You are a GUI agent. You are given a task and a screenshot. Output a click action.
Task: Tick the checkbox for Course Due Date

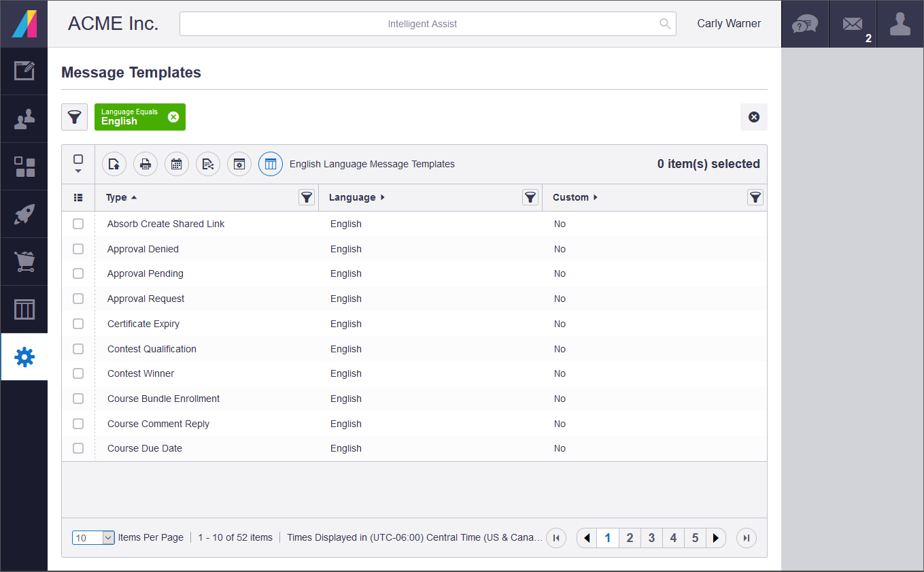(78, 448)
